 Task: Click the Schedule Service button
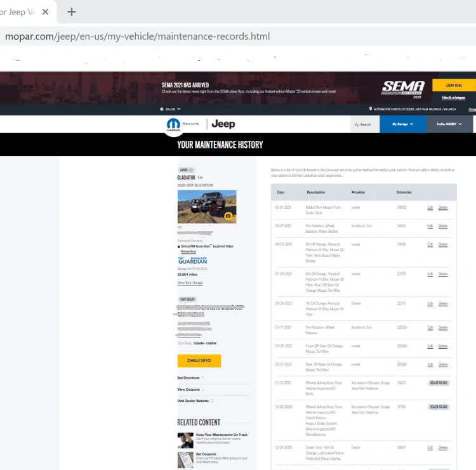[199, 361]
